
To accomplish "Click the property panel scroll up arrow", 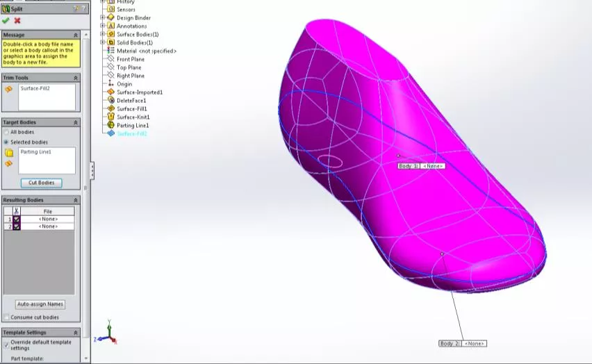I will [86, 35].
